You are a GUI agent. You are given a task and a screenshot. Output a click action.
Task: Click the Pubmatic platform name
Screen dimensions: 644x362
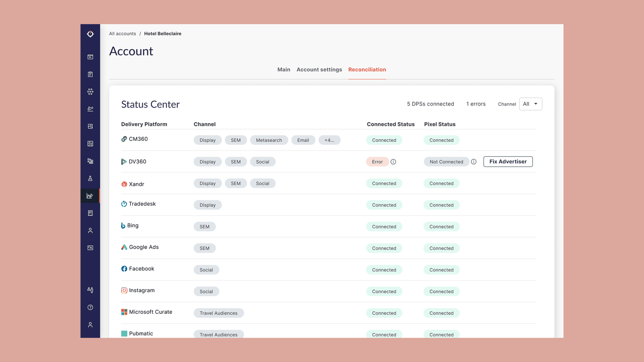coord(141,333)
